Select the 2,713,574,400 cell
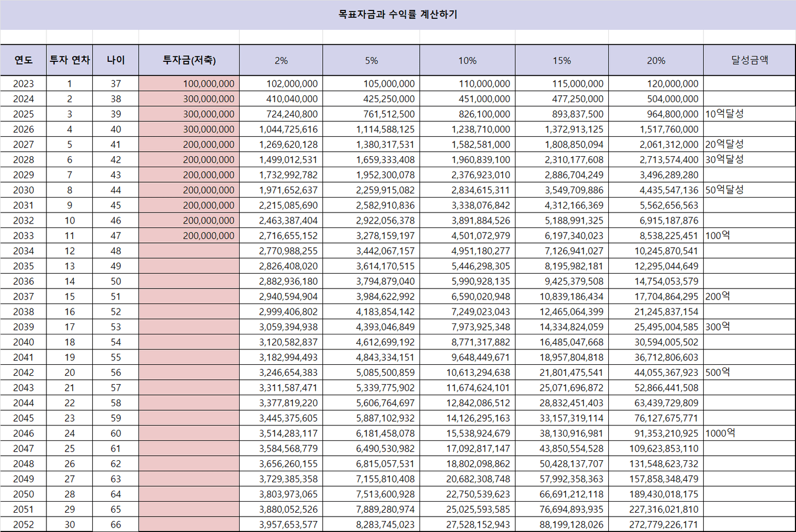Image resolution: width=796 pixels, height=532 pixels. tap(656, 159)
